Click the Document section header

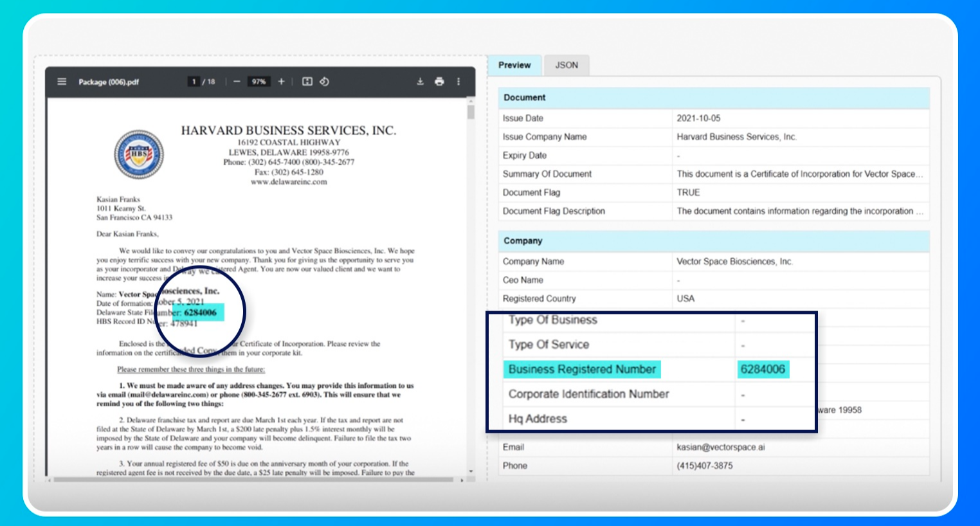[714, 98]
